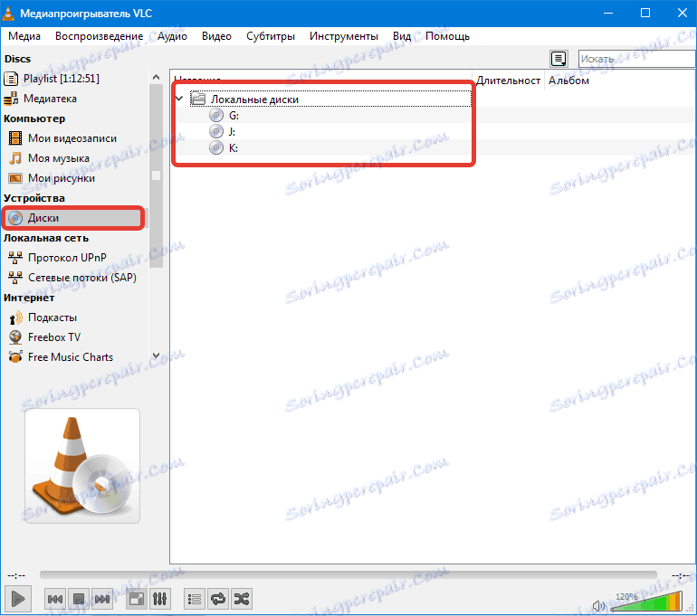Select Freebox TV in the sidebar
697x616 pixels.
pos(54,337)
